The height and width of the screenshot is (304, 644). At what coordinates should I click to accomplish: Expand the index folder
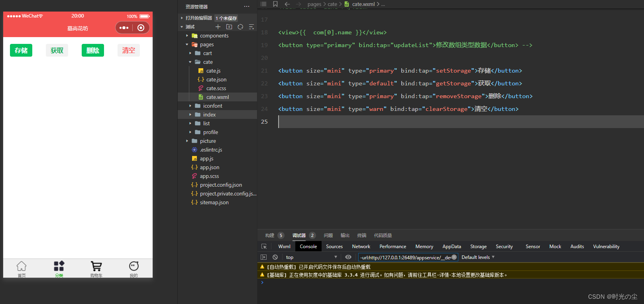(x=190, y=114)
